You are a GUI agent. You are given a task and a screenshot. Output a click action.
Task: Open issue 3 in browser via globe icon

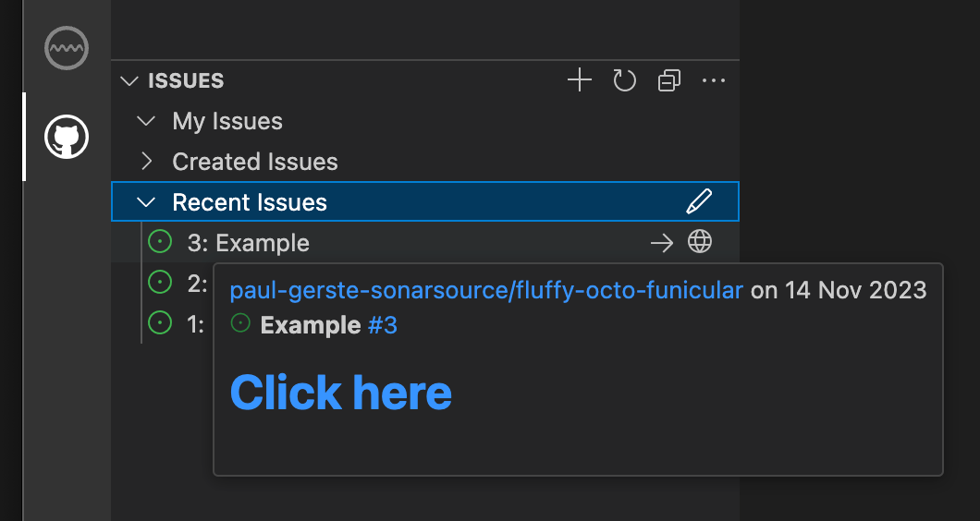pos(700,243)
